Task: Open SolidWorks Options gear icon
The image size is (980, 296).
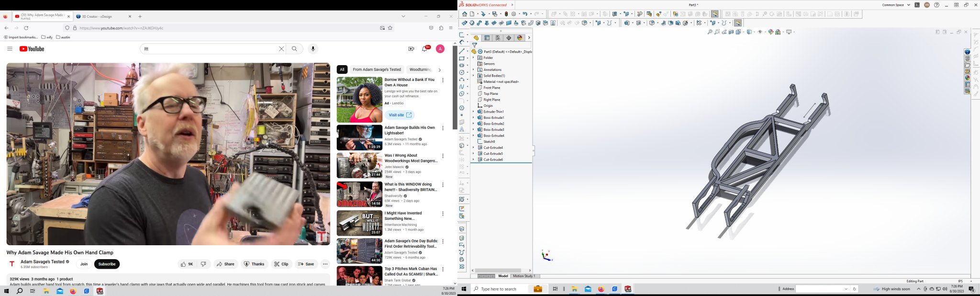Action: click(514, 14)
